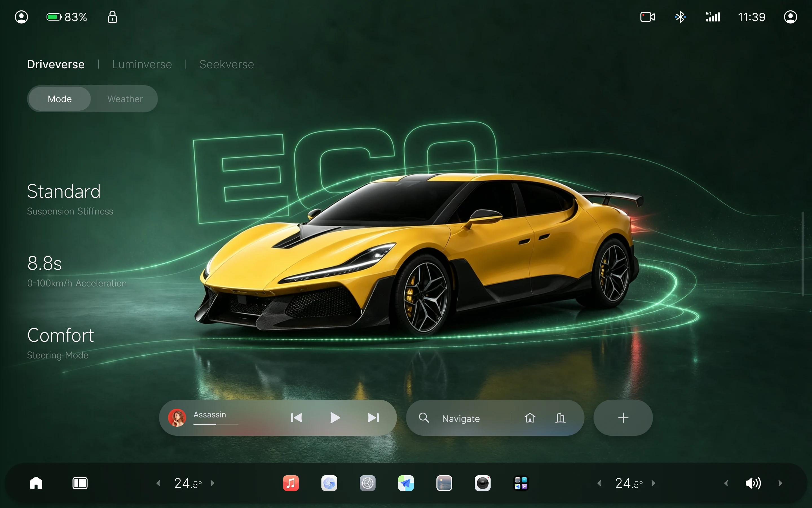Click the vertical scrollbar on the right edge
This screenshot has width=812, height=508.
[x=803, y=254]
